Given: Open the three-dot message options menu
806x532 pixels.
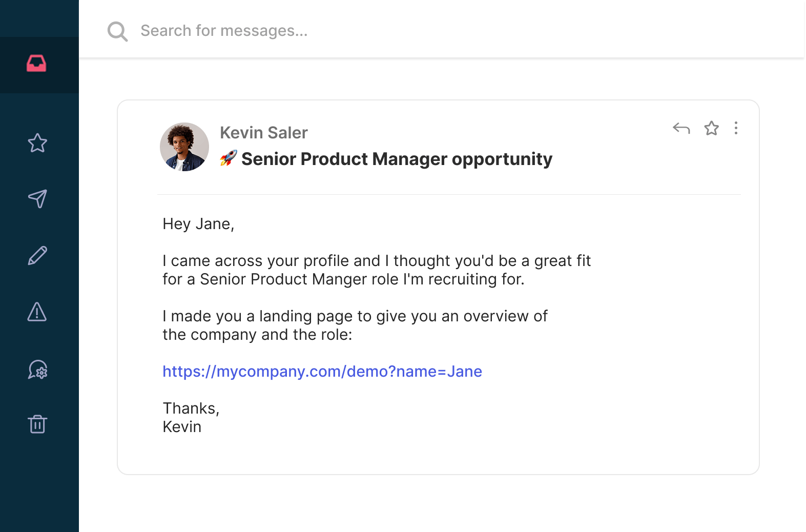Looking at the screenshot, I should coord(736,129).
